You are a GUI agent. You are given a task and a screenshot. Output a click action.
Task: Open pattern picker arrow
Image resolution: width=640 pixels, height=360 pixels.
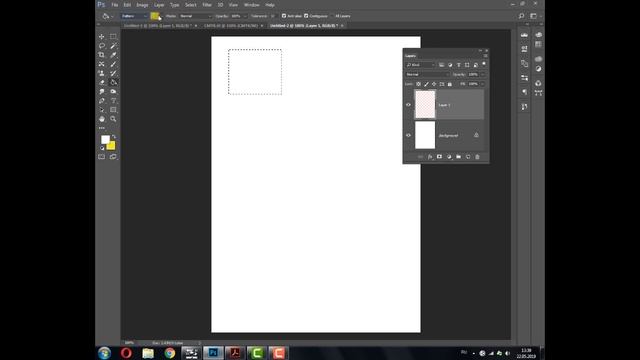[160, 17]
